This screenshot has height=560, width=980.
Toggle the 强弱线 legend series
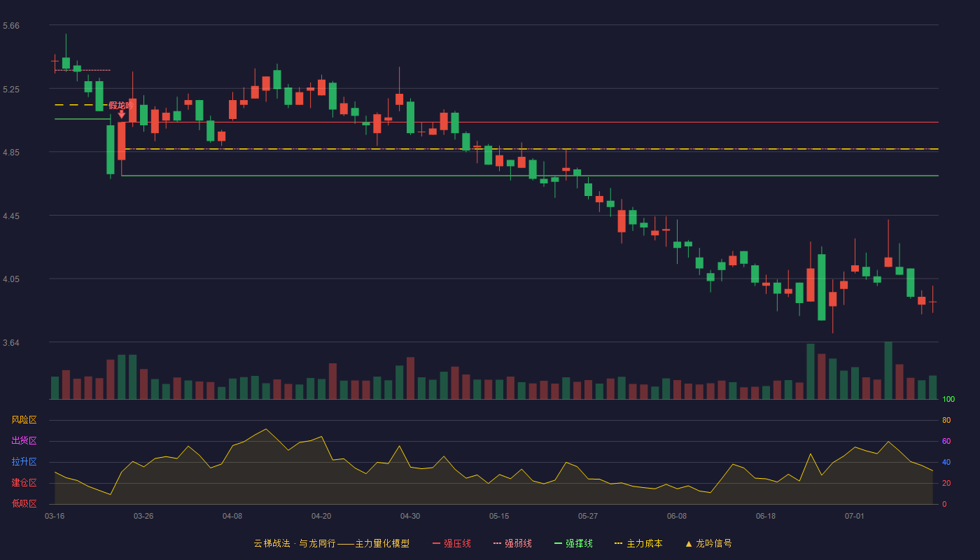512,543
